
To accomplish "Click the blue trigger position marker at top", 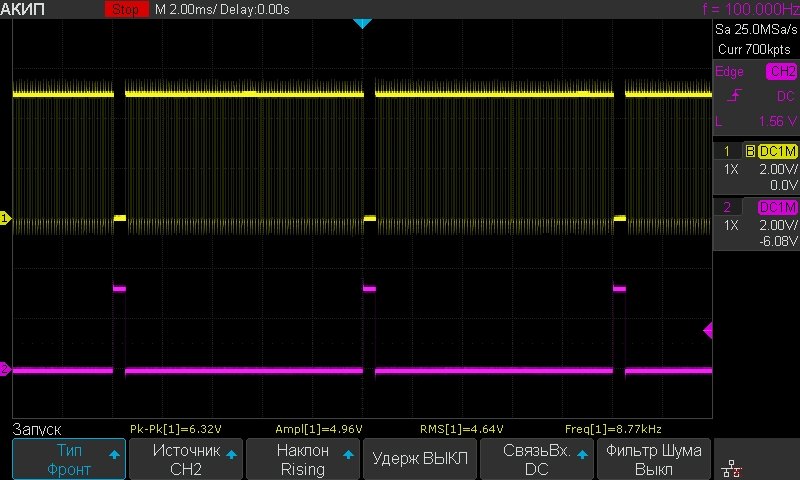I will [x=362, y=22].
